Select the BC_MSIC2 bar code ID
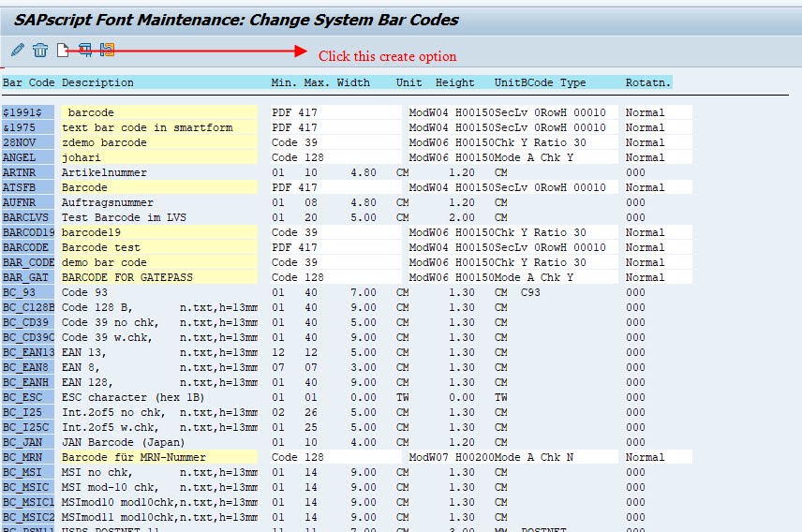The width and height of the screenshot is (802, 532). pyautogui.click(x=28, y=517)
